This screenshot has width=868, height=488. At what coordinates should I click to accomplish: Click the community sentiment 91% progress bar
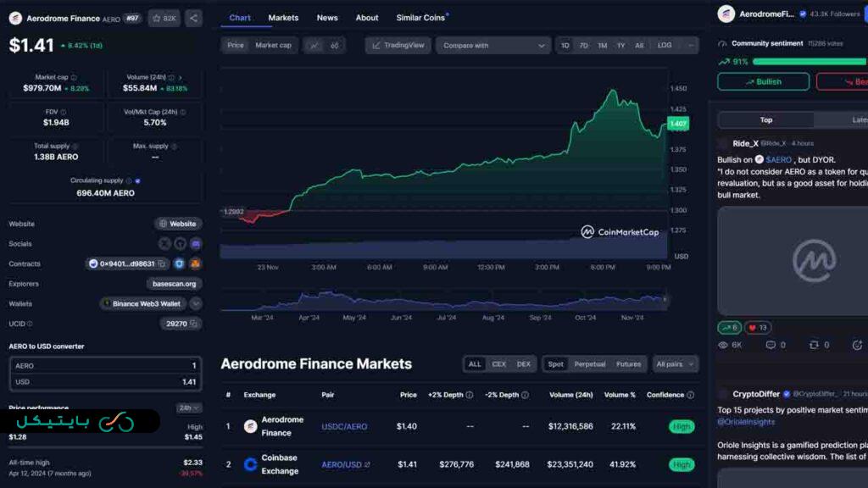[x=810, y=62]
